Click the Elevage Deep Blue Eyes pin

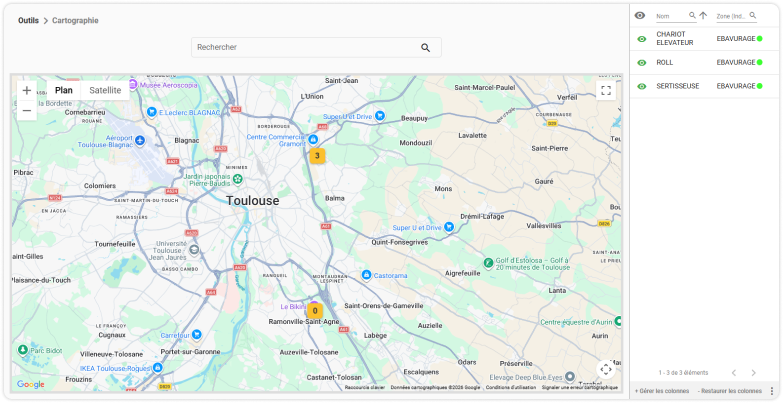click(570, 377)
